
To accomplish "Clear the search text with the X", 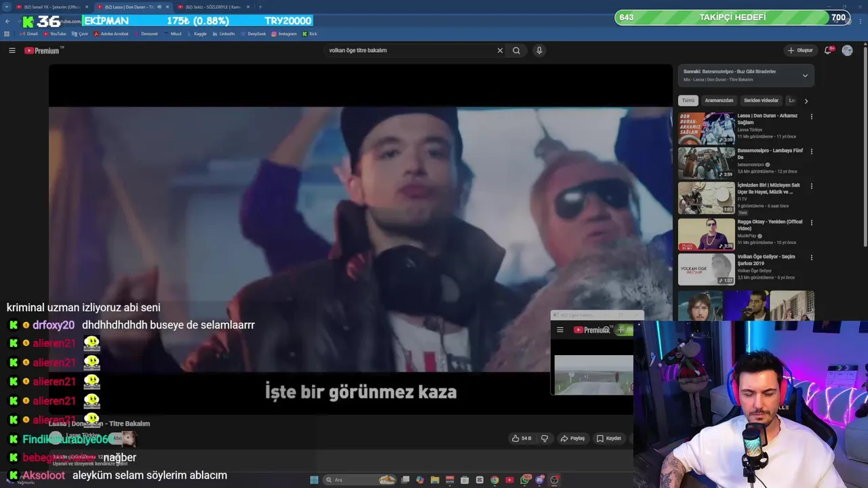I will click(x=500, y=50).
